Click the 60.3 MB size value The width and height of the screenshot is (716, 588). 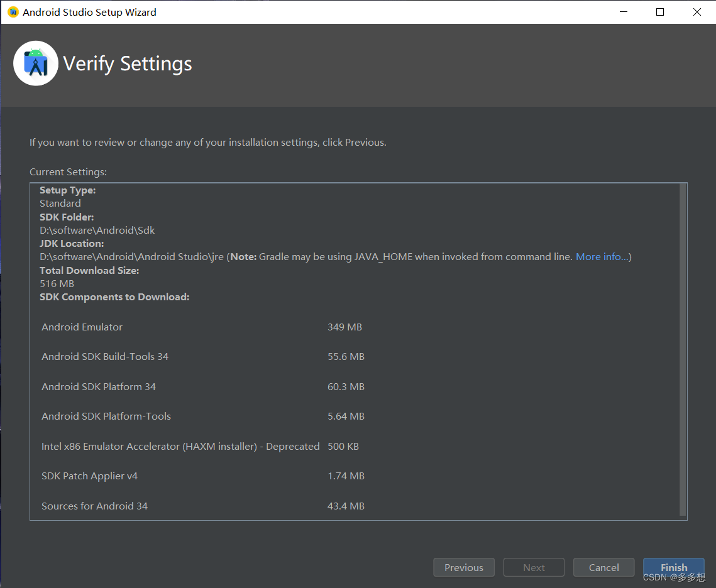tap(346, 387)
